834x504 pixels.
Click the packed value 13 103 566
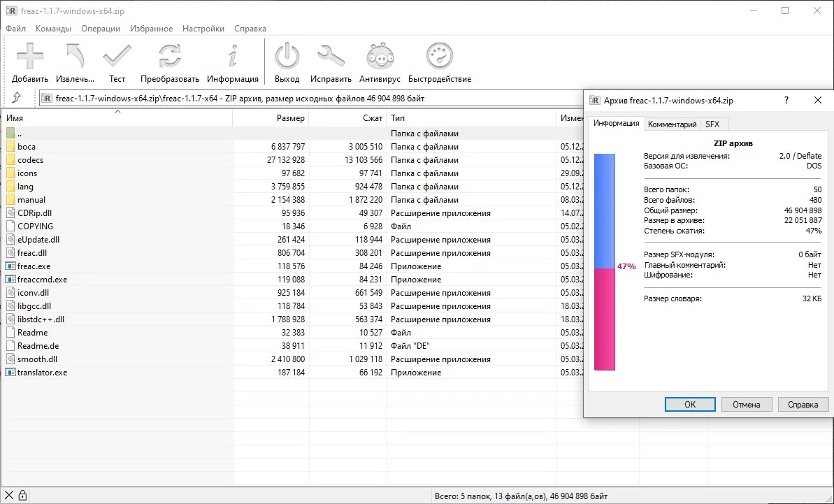click(364, 160)
